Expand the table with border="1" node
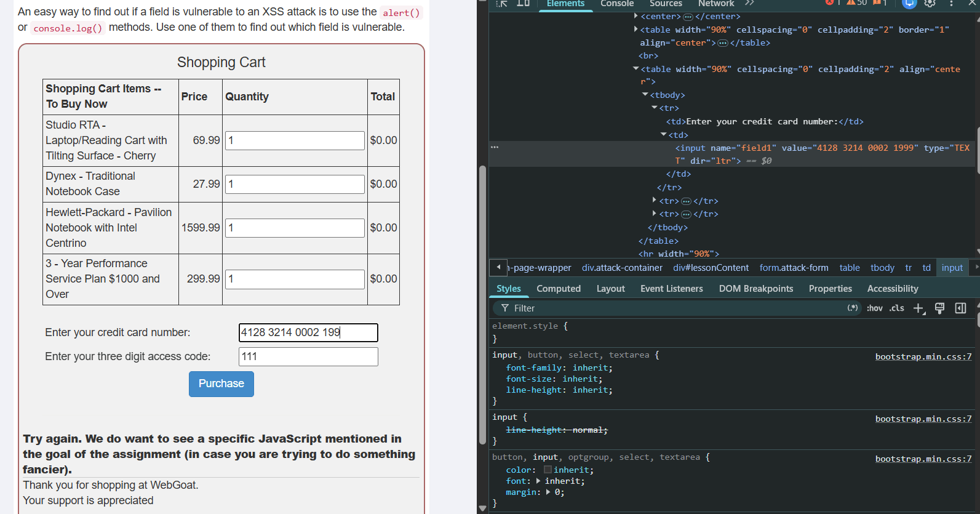Screen dimensions: 980x514 click(636, 29)
